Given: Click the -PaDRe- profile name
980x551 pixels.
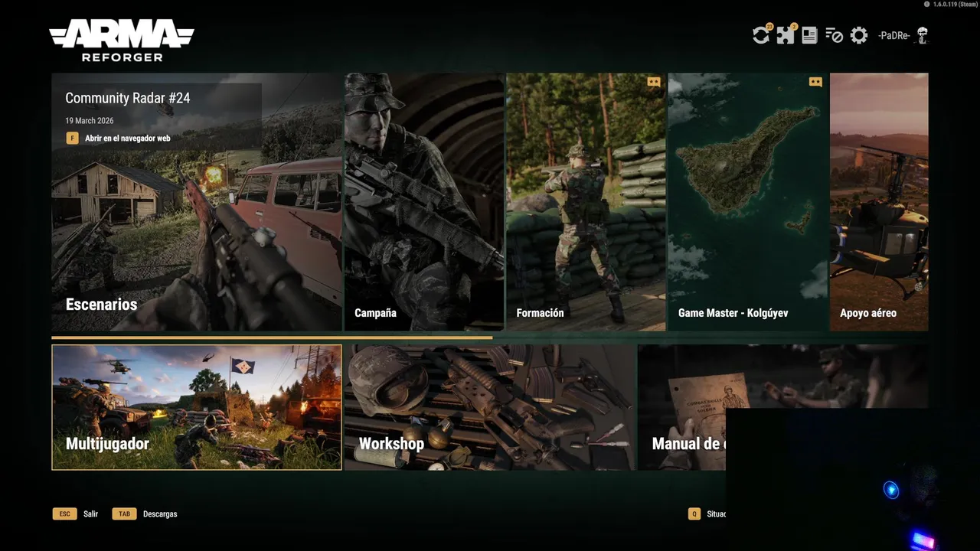Looking at the screenshot, I should (894, 35).
